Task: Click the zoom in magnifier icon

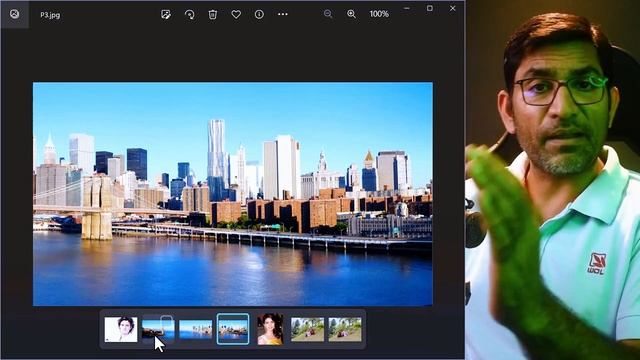Action: pos(351,14)
